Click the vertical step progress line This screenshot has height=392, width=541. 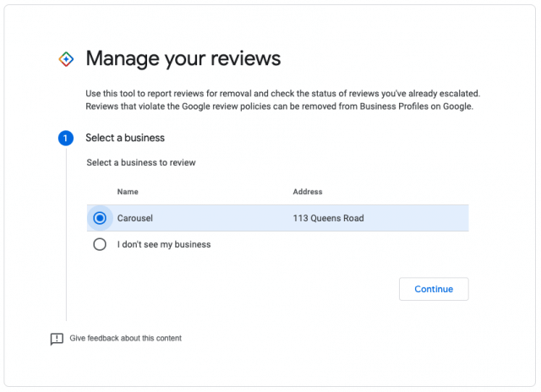(66, 235)
